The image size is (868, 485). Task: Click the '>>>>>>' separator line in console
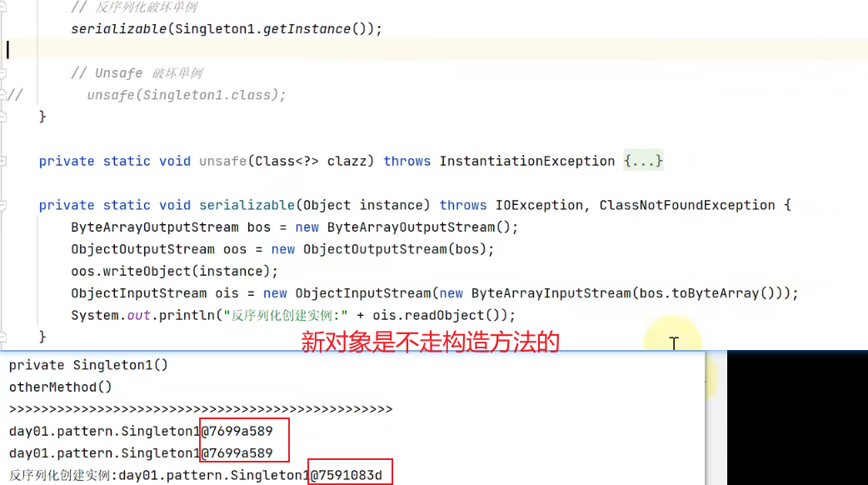click(201, 410)
